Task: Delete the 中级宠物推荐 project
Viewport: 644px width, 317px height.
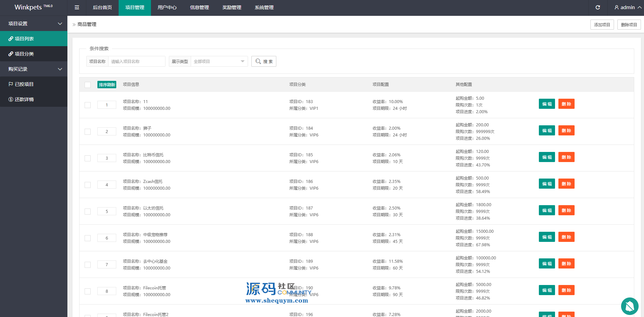Action: (x=566, y=237)
